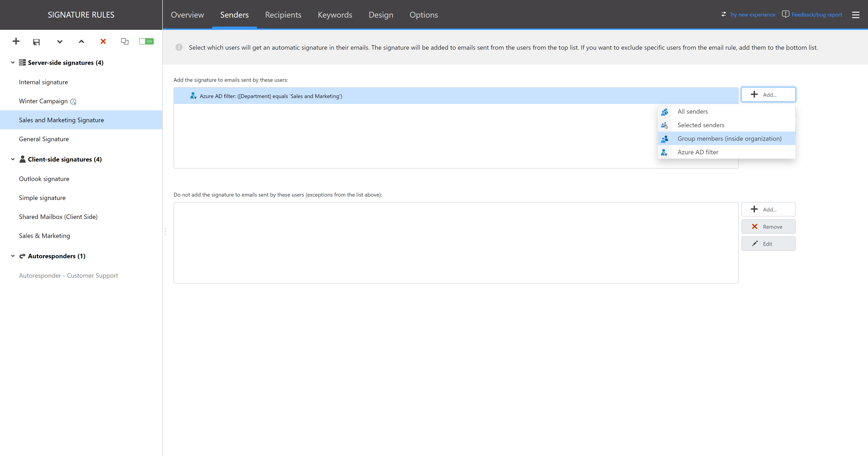Disable the rule using the ON toggle
This screenshot has width=868, height=456.
(x=146, y=41)
